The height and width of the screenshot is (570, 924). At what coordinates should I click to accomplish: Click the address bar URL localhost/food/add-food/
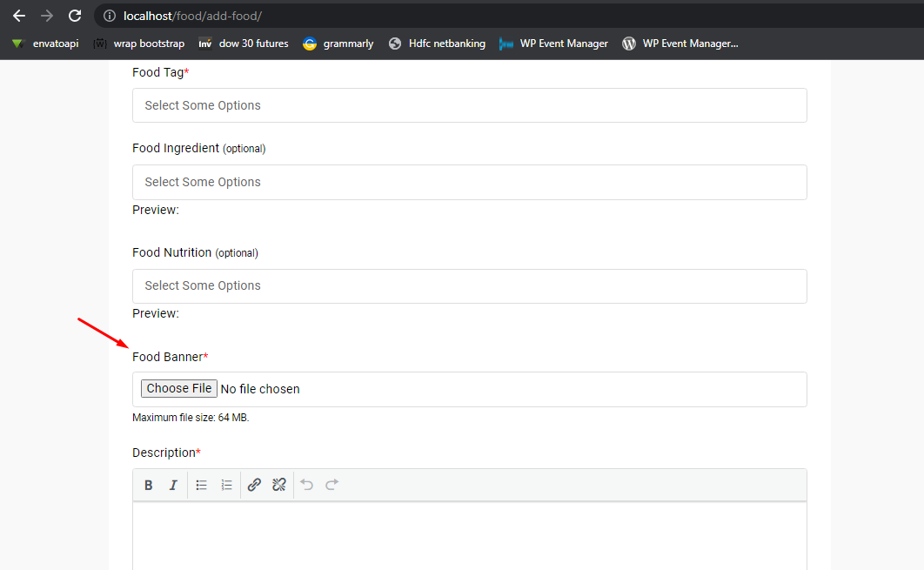[192, 16]
